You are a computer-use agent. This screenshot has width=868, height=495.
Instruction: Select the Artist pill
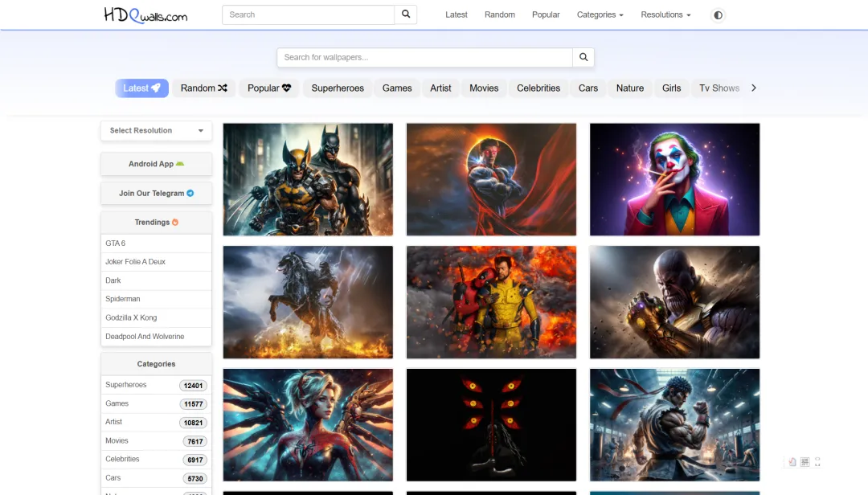tap(440, 88)
